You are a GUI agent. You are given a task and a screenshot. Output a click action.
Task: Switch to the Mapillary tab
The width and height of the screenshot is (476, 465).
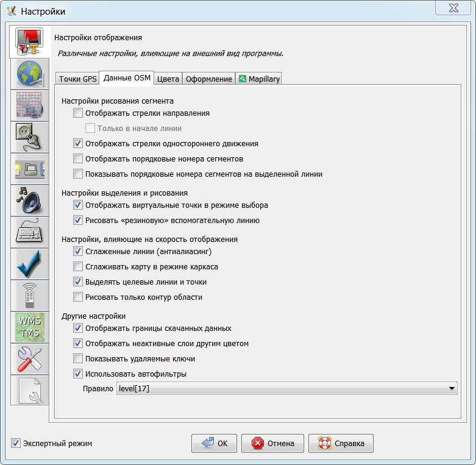[259, 79]
